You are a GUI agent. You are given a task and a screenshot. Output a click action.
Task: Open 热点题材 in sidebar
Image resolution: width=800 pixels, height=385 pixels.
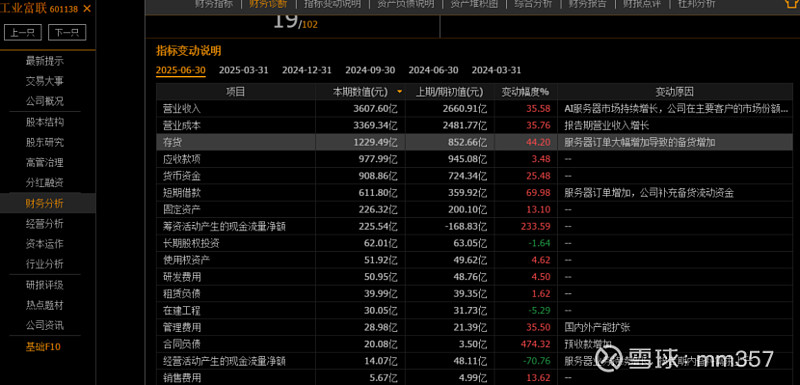[x=45, y=305]
